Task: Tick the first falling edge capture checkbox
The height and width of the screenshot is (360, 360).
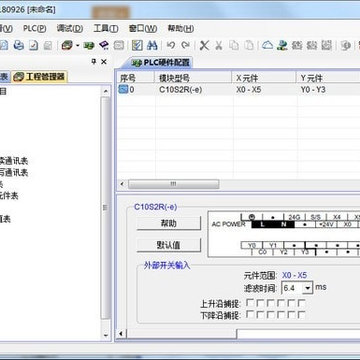Action: point(250,314)
